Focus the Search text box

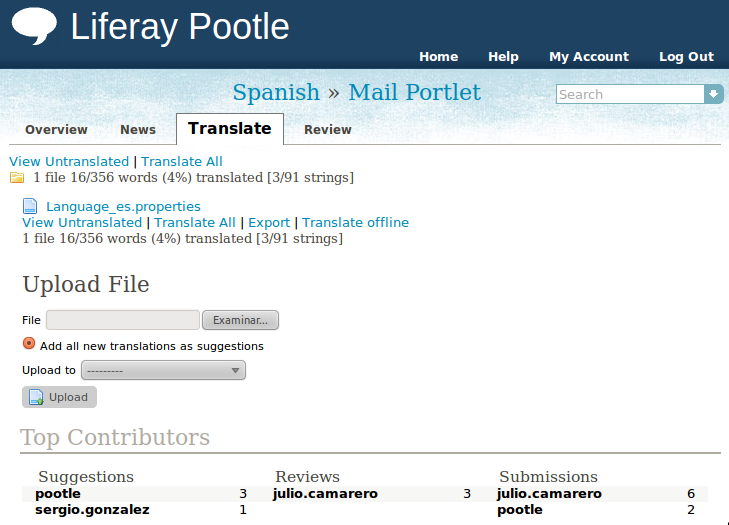pyautogui.click(x=630, y=94)
